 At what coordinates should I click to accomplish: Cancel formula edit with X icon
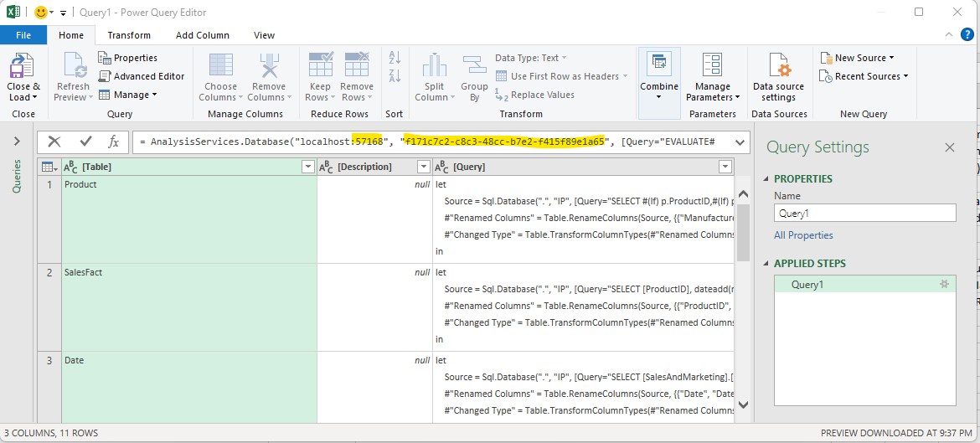coord(54,142)
